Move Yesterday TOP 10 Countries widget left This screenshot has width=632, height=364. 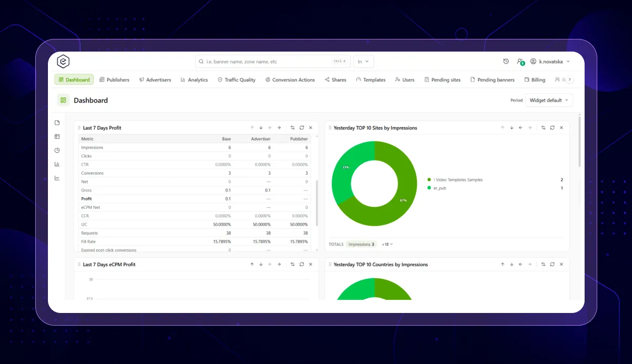520,265
